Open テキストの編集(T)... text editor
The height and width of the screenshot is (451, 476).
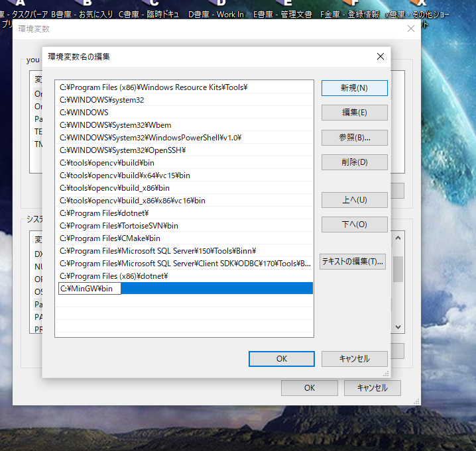tap(353, 262)
